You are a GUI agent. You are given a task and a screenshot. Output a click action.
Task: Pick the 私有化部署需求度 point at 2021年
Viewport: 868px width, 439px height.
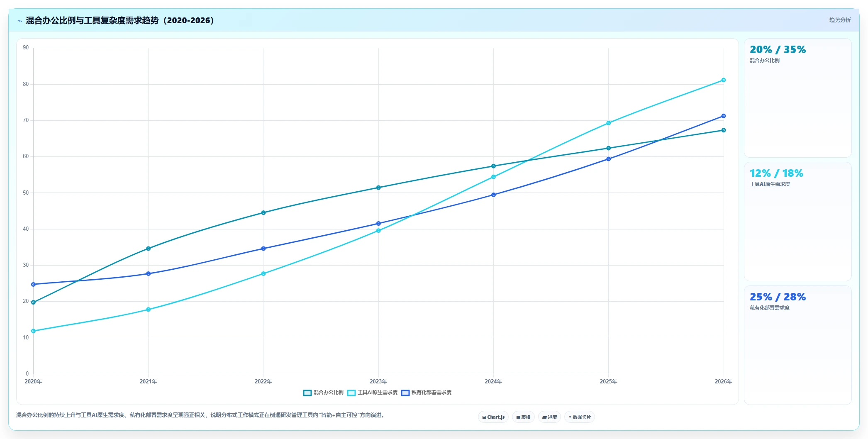coord(149,274)
